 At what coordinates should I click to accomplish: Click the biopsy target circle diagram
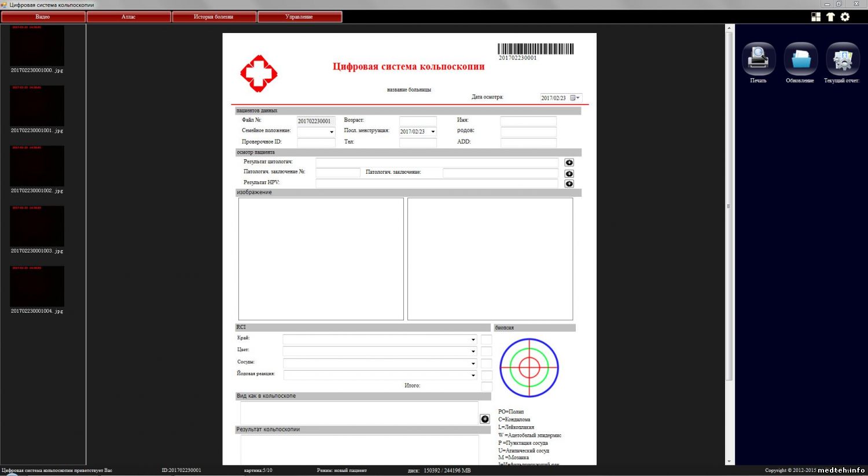pyautogui.click(x=529, y=368)
